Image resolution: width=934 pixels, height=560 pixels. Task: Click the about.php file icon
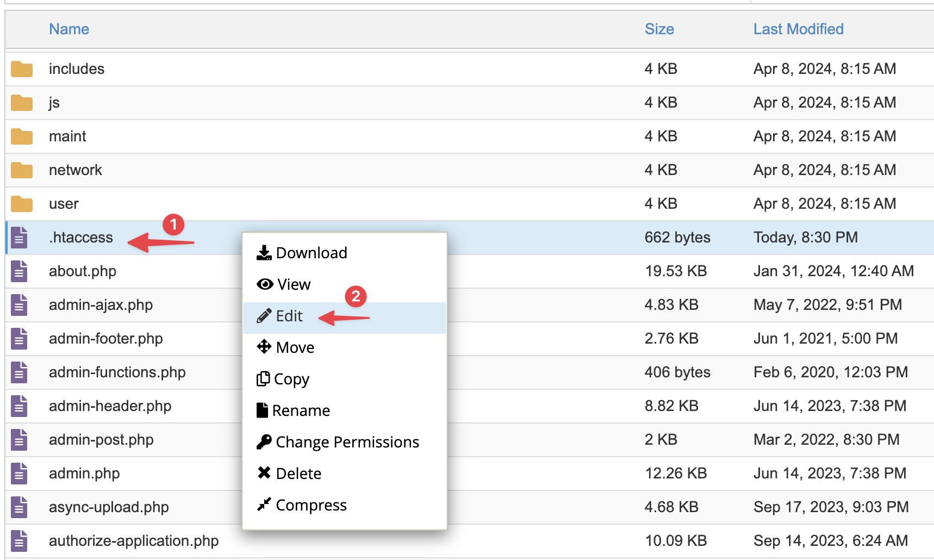pos(20,271)
